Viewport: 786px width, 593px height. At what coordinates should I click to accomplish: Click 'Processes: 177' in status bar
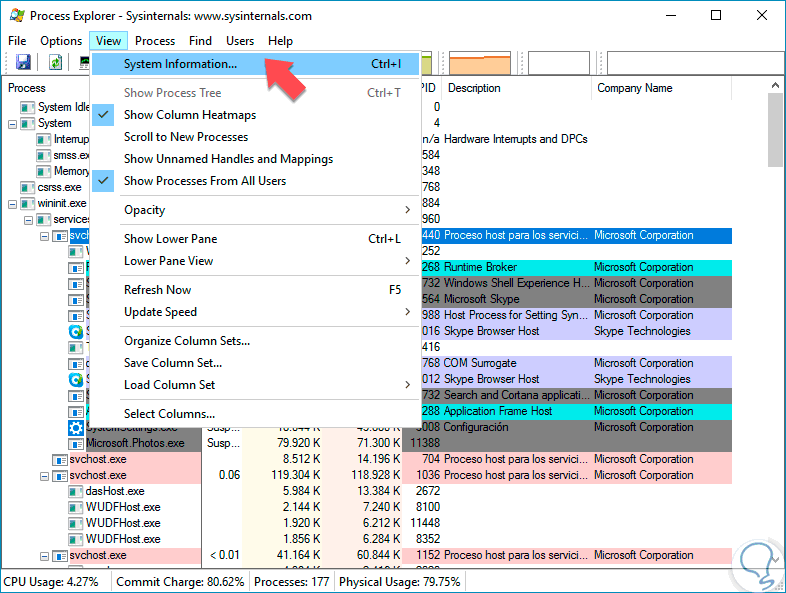coord(292,582)
